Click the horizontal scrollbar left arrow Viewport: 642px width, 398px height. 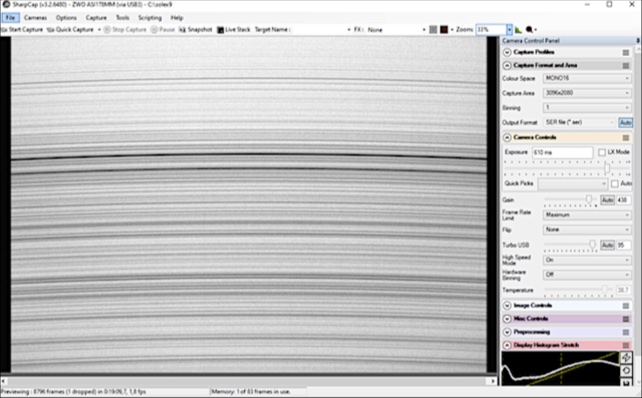click(x=4, y=381)
